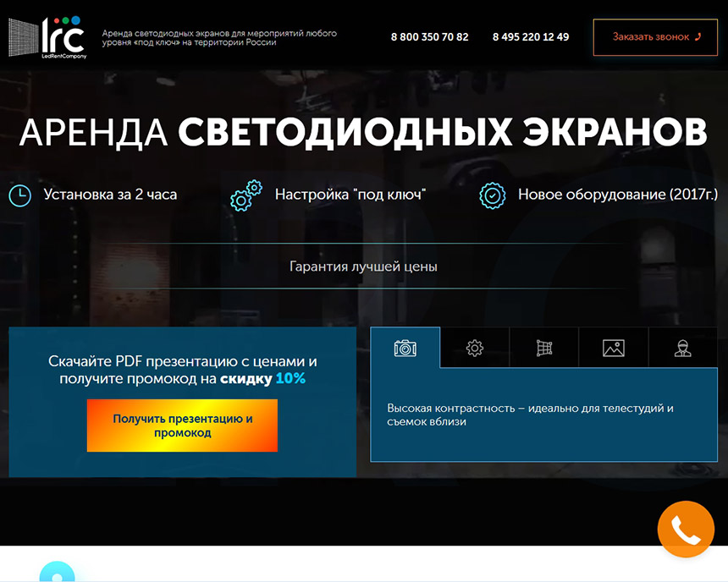This screenshot has width=728, height=582.
Task: Select the worker technician tab
Action: [682, 348]
